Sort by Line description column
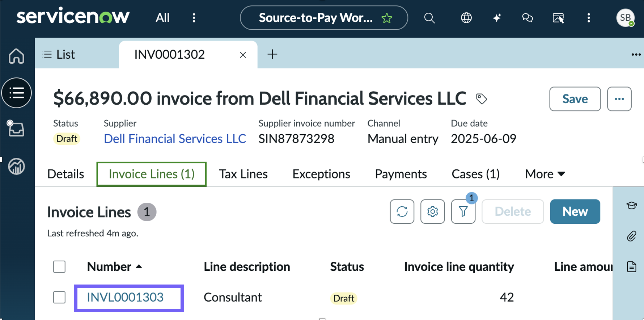 247,267
